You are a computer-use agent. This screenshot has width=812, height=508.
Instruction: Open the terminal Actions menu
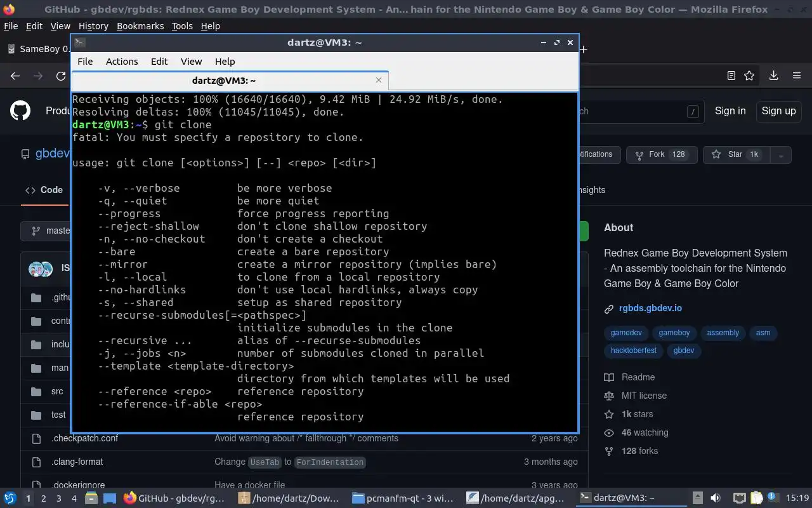[122, 62]
